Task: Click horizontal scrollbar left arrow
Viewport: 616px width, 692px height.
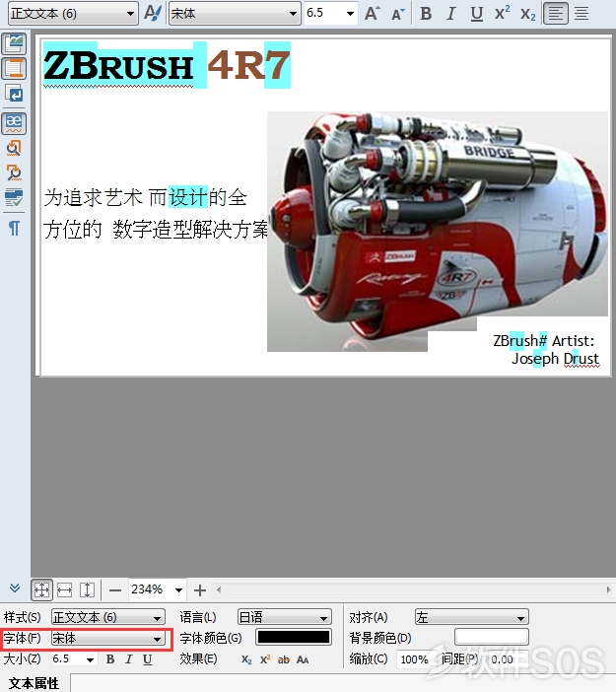Action: 219,589
